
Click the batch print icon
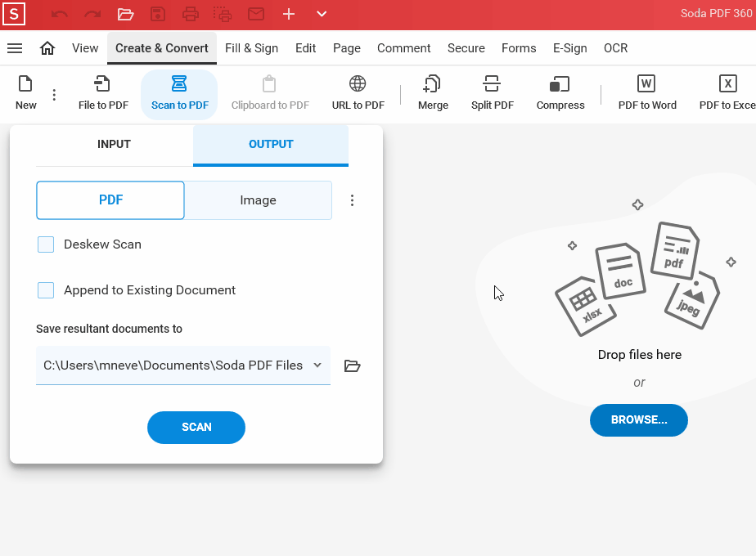tap(223, 14)
